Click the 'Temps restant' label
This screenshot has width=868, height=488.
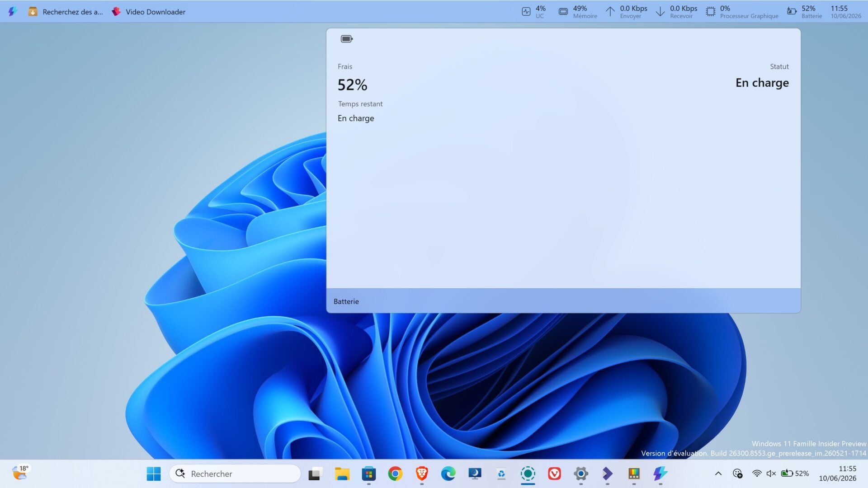pos(360,104)
